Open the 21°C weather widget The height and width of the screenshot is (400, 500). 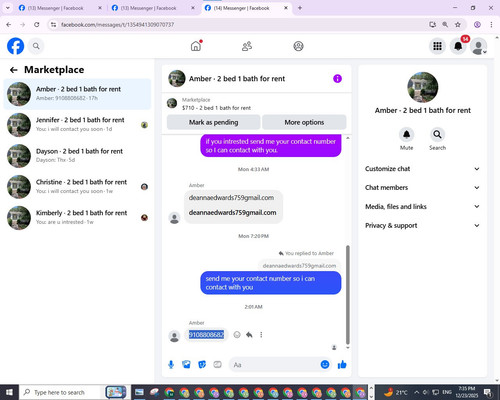click(396, 392)
